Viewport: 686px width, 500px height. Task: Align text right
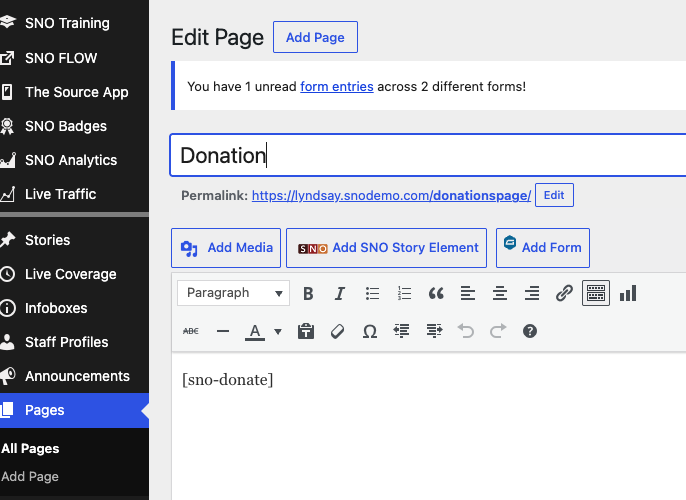pyautogui.click(x=532, y=293)
